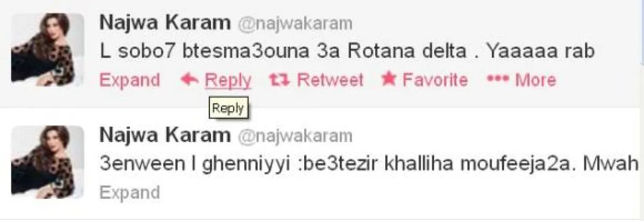
Task: Click the Reply tooltip box
Action: 228,109
